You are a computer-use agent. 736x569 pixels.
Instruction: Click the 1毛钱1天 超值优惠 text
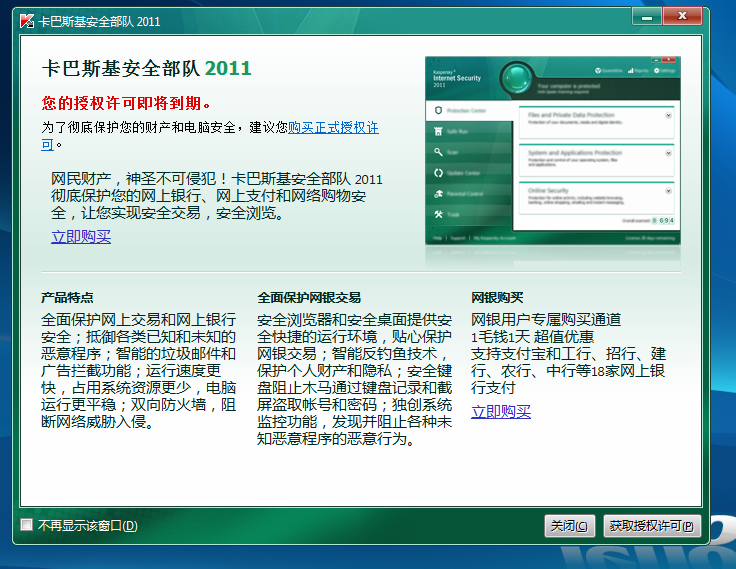coord(532,337)
